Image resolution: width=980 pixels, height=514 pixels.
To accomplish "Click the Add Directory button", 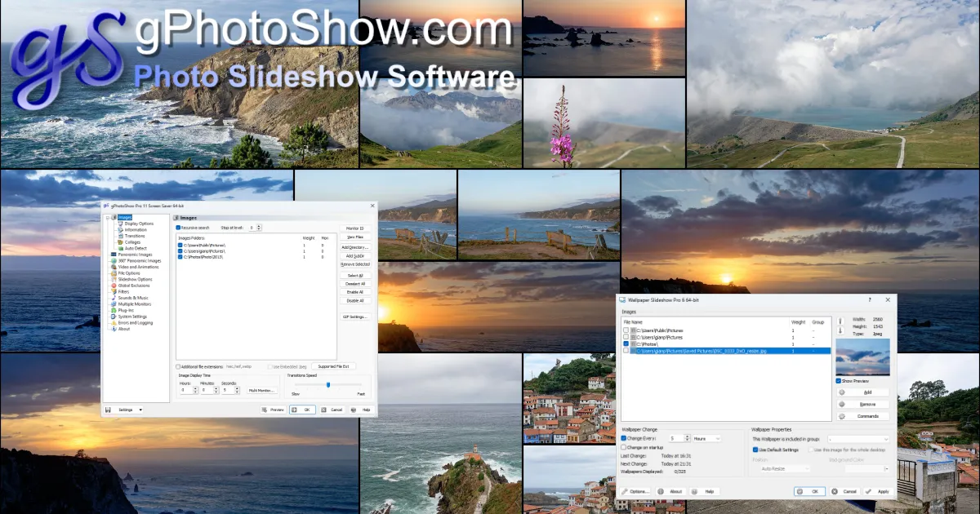I will tap(355, 246).
